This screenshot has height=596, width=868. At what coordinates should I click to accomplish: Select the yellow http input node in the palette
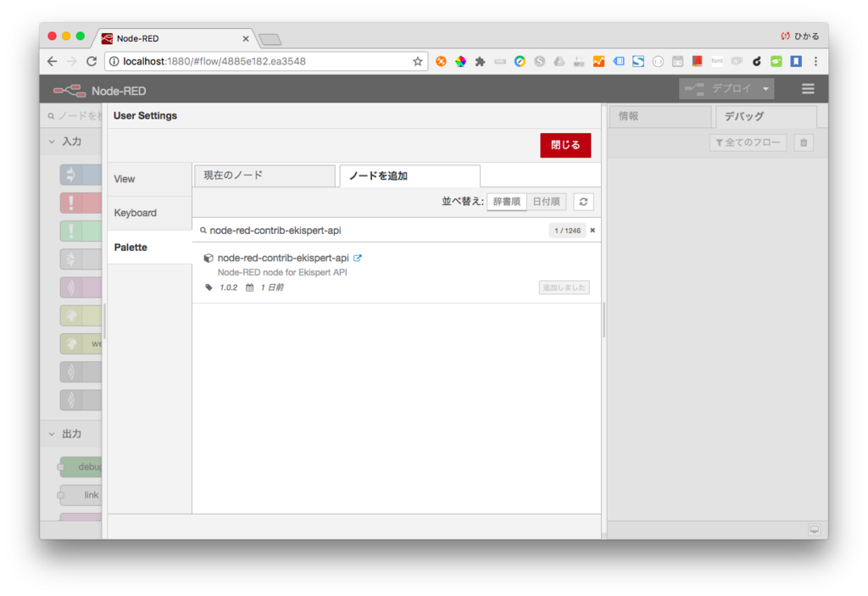81,315
